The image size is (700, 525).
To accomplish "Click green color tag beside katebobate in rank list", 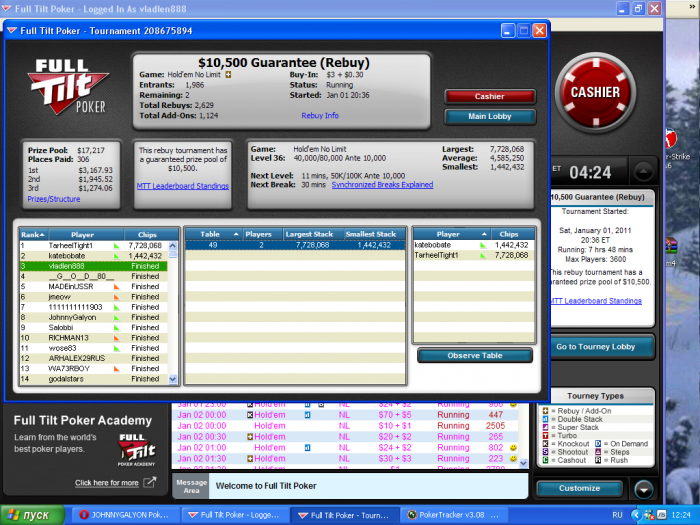I will 117,256.
